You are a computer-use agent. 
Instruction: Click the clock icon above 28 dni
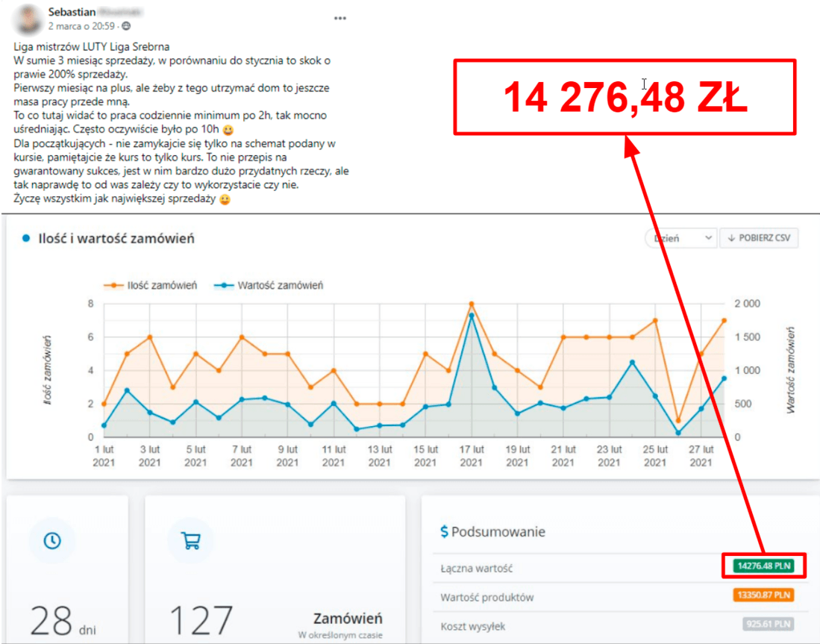52,541
